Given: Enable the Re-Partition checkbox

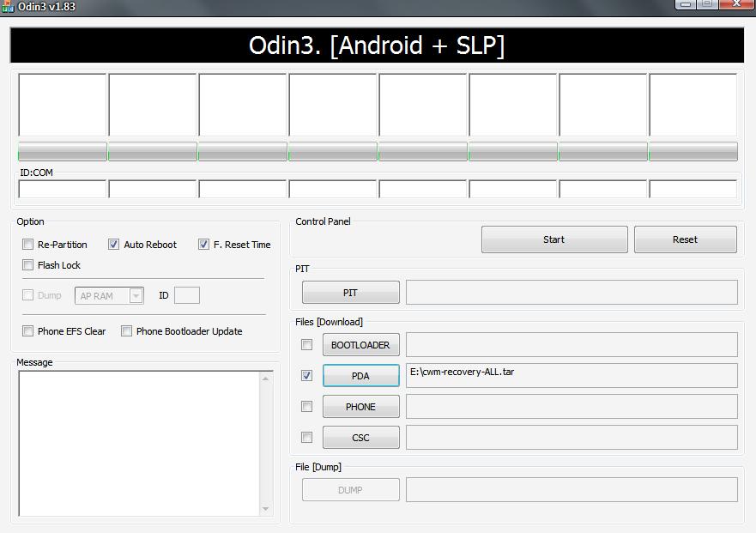Looking at the screenshot, I should [28, 245].
